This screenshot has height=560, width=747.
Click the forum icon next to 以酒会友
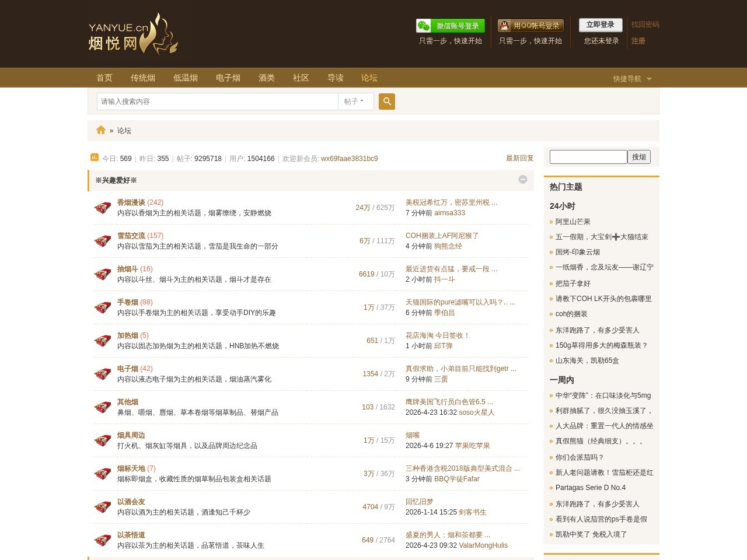[103, 507]
